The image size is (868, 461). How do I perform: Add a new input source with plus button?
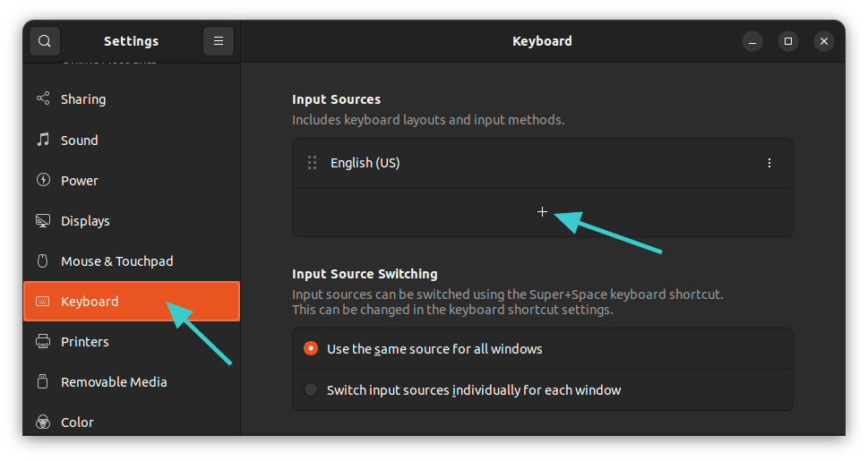pyautogui.click(x=542, y=212)
